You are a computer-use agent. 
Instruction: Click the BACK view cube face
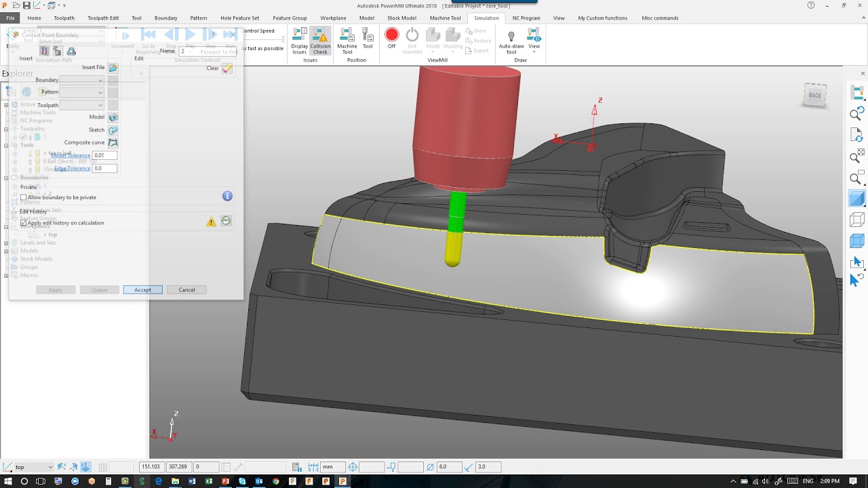click(x=815, y=96)
